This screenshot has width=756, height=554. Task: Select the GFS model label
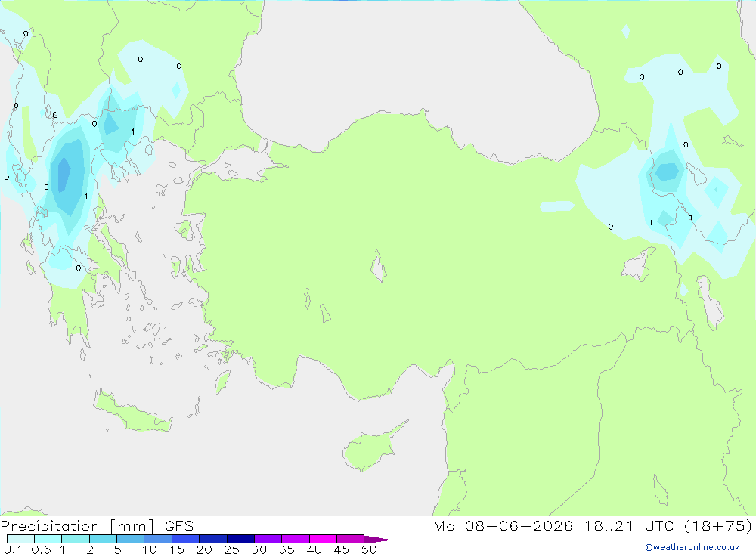(x=179, y=526)
